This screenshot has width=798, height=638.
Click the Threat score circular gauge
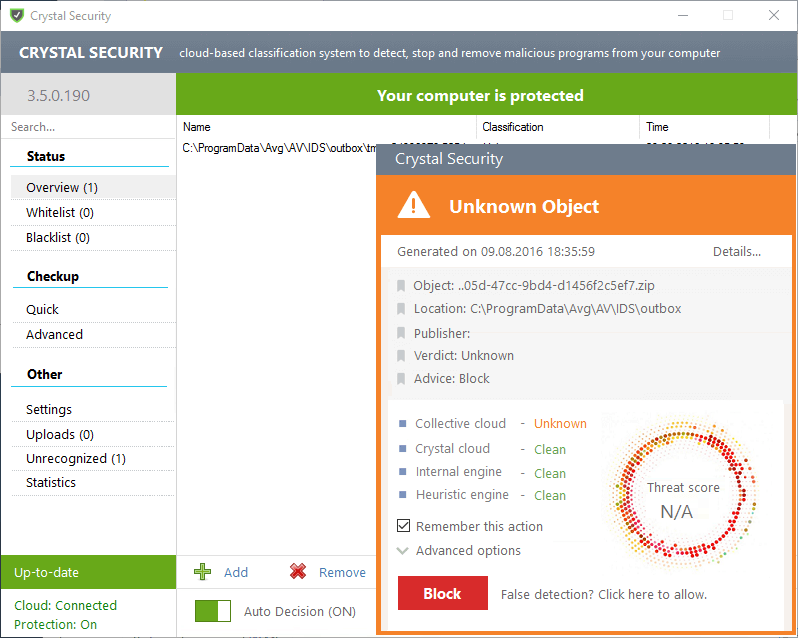click(682, 494)
